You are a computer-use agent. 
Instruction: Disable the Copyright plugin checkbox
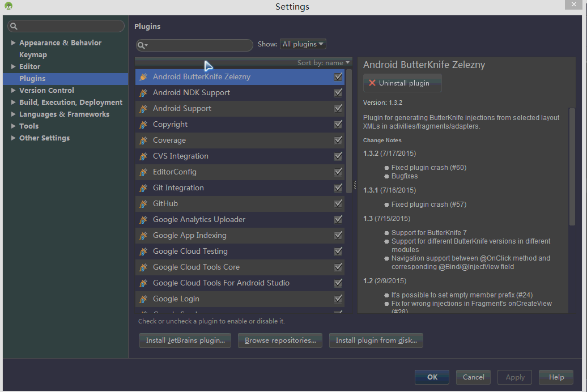(x=338, y=124)
